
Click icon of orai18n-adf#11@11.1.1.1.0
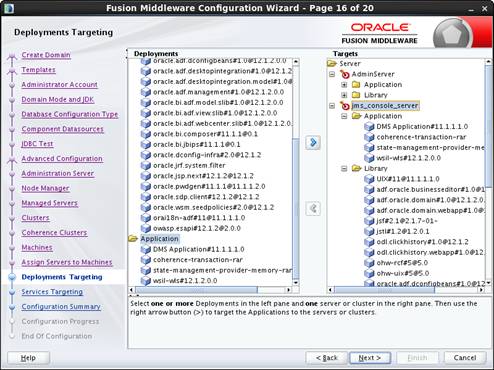point(146,218)
